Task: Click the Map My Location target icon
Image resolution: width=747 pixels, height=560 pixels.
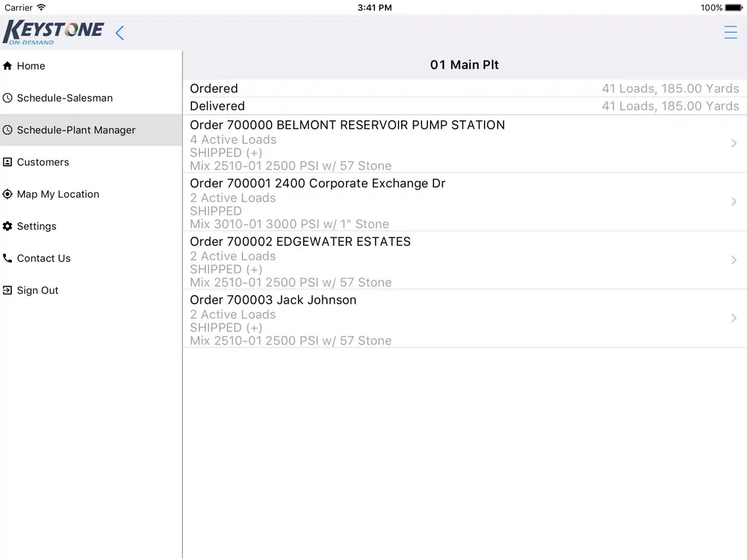Action: [7, 195]
